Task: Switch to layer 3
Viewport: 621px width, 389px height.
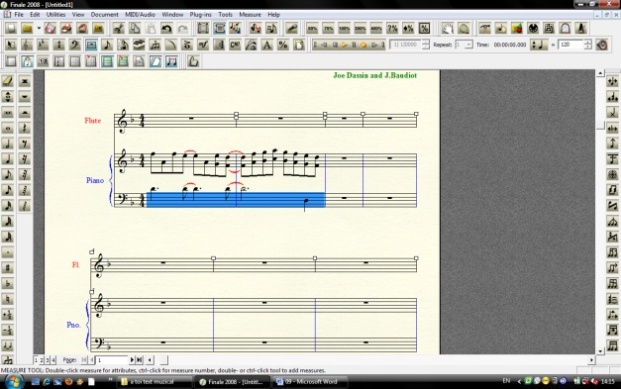Action: coord(48,360)
